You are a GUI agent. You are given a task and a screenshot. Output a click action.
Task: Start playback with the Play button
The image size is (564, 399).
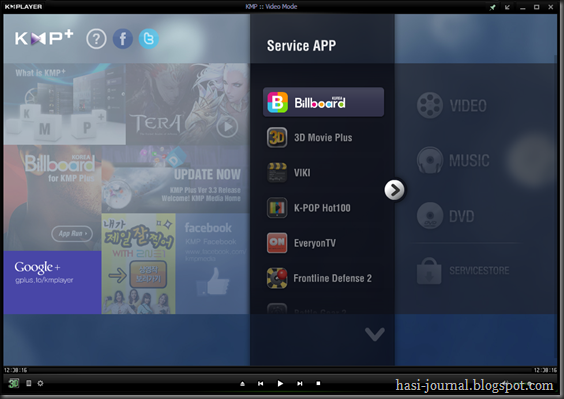tap(280, 384)
